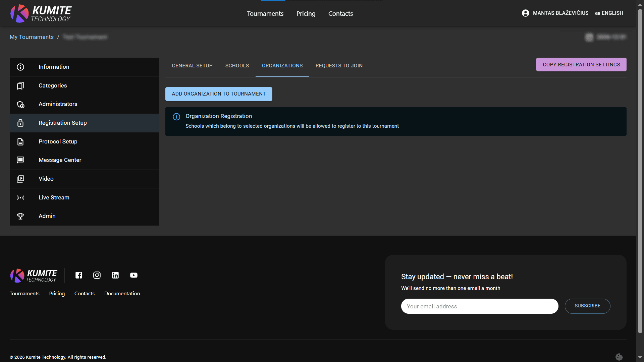Open the REQUESTS TO JOIN tab
This screenshot has width=644, height=362.
click(339, 66)
